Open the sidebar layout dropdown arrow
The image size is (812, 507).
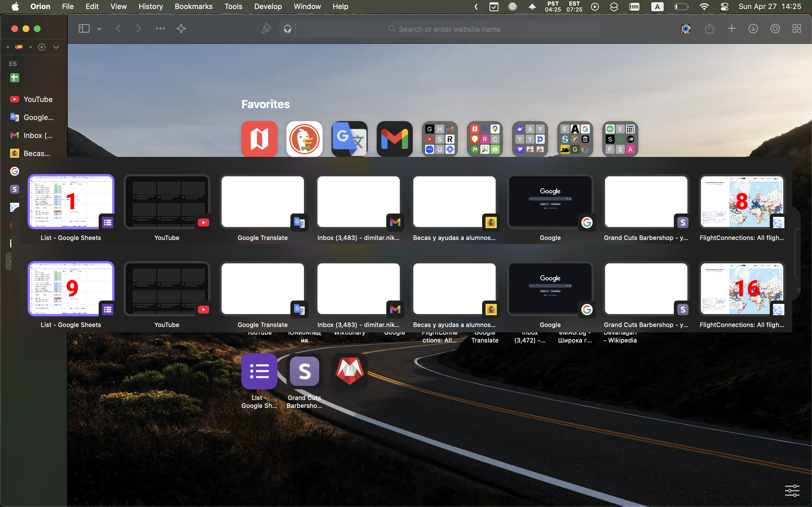99,29
